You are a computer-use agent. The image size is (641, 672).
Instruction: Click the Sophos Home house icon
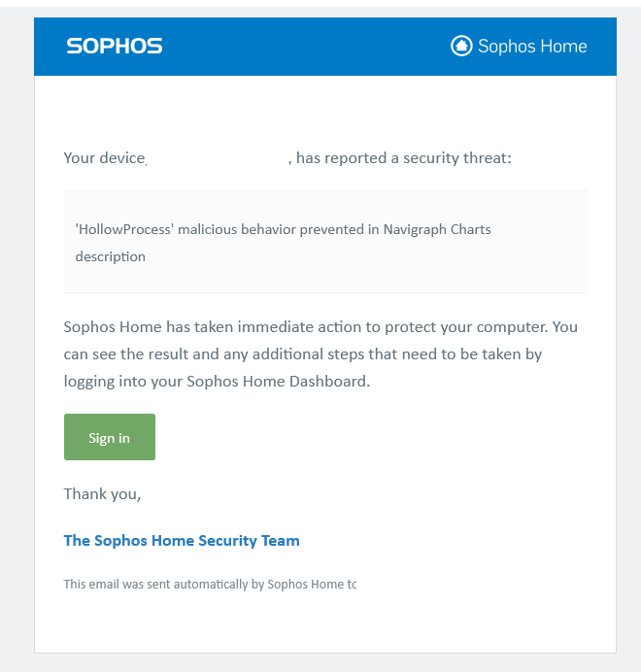(x=461, y=46)
